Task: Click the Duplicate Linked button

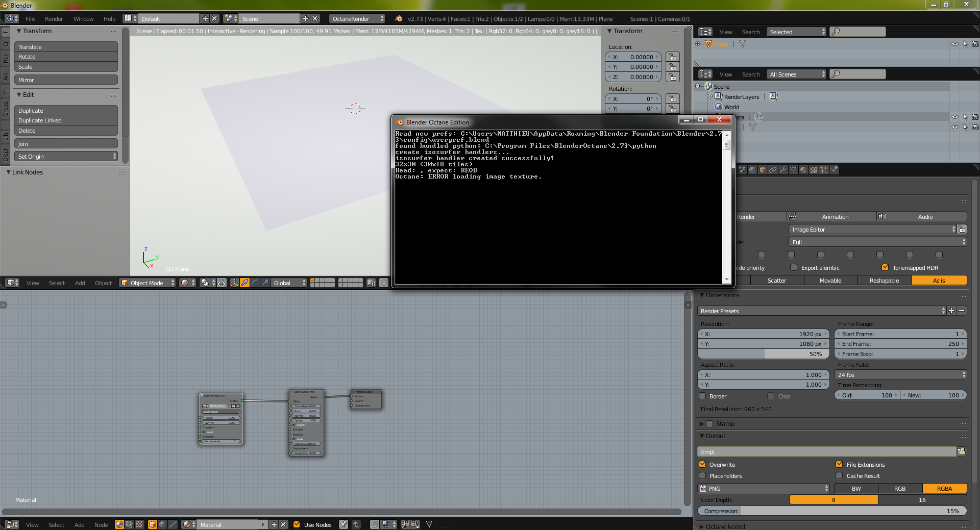Action: click(66, 120)
